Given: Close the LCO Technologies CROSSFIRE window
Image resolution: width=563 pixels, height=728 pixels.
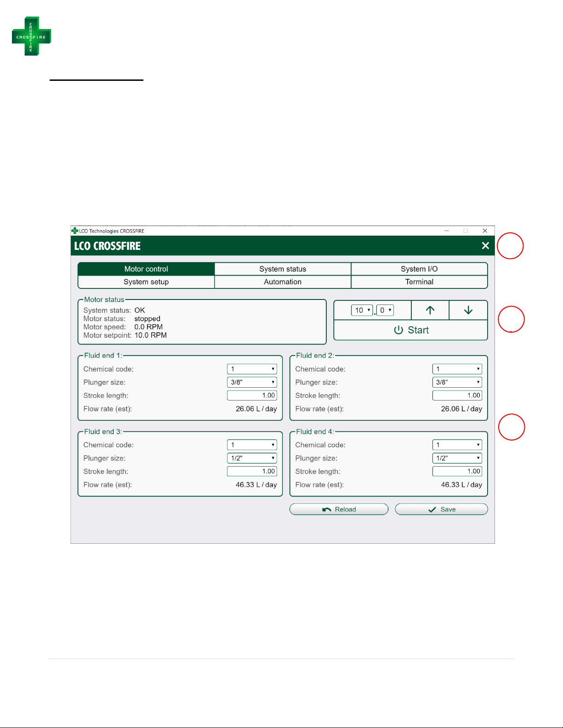Looking at the screenshot, I should point(485,231).
